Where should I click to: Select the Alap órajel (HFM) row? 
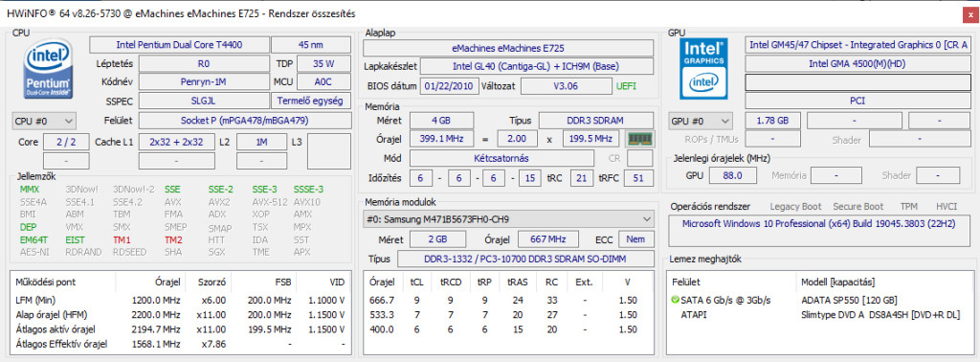tap(180, 314)
